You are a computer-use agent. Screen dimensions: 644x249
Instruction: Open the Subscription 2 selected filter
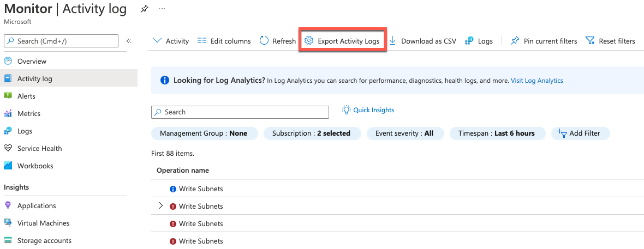[x=312, y=133]
